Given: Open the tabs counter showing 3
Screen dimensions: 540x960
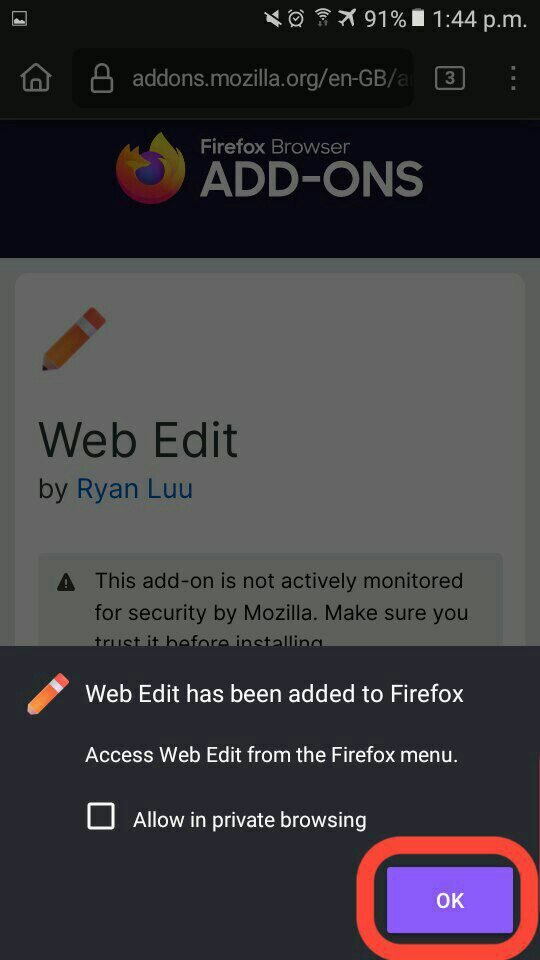Looking at the screenshot, I should 450,78.
